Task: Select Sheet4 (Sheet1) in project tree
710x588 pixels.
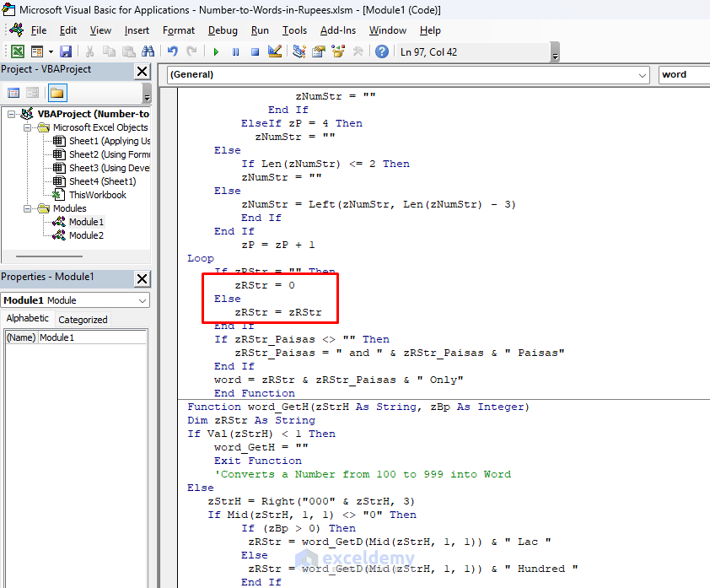Action: 102,181
